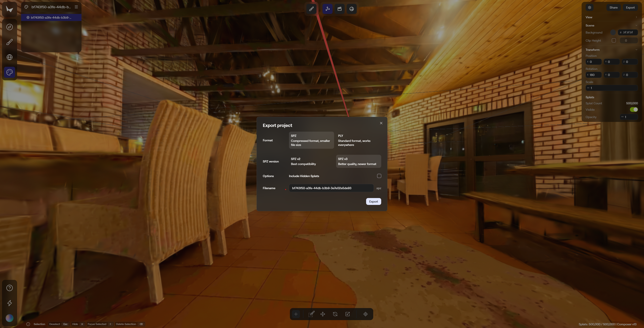Activate the move arrows tool in the bottom toolbar

coord(323,314)
